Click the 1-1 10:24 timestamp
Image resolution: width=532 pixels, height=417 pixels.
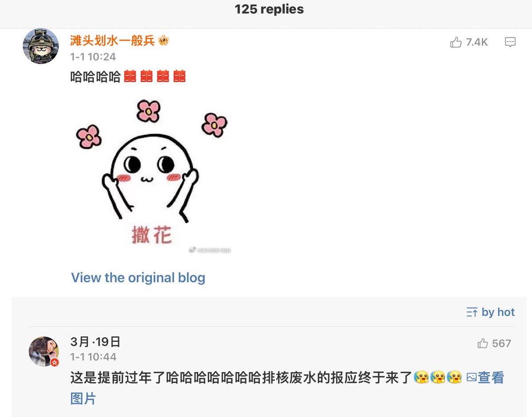93,57
